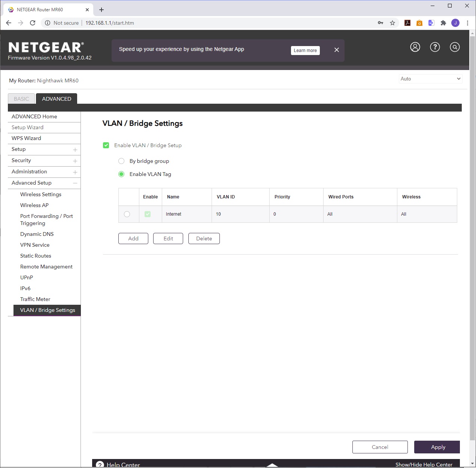Expand the Setup menu section
Image resolution: width=476 pixels, height=468 pixels.
75,150
